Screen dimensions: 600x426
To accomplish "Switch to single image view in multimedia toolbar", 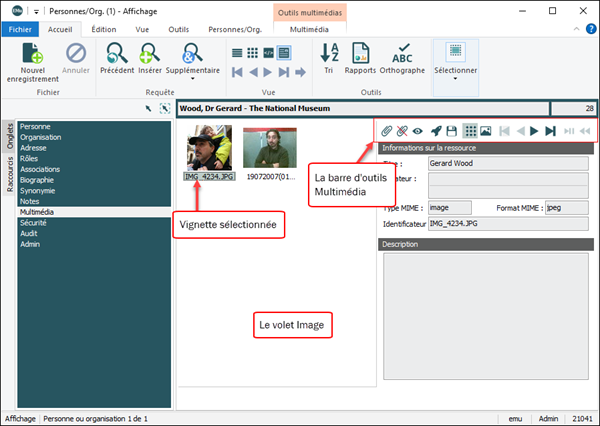I will (x=486, y=131).
